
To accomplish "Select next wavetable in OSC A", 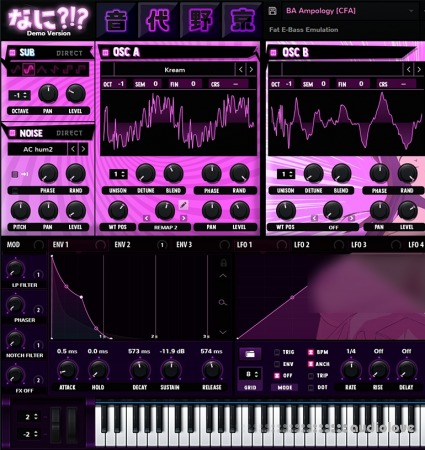I will coord(251,70).
